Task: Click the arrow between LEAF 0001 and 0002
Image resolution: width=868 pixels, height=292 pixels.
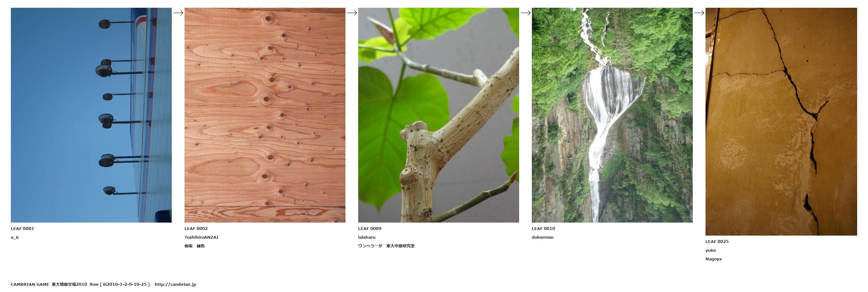Action: point(178,13)
